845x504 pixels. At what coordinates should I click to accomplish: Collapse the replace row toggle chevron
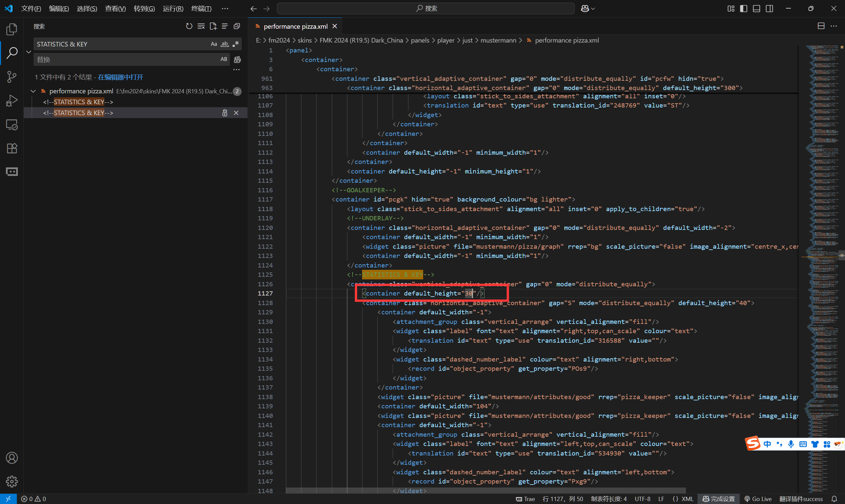point(28,52)
